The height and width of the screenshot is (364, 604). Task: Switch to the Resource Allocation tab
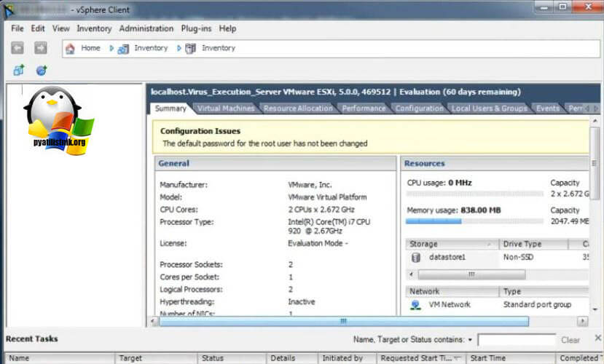click(x=298, y=108)
